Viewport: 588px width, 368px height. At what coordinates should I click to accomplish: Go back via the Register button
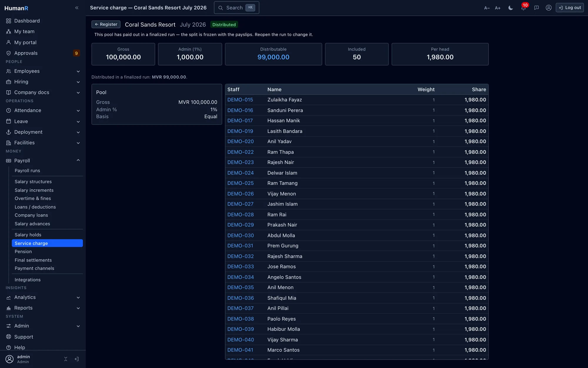[x=106, y=24]
